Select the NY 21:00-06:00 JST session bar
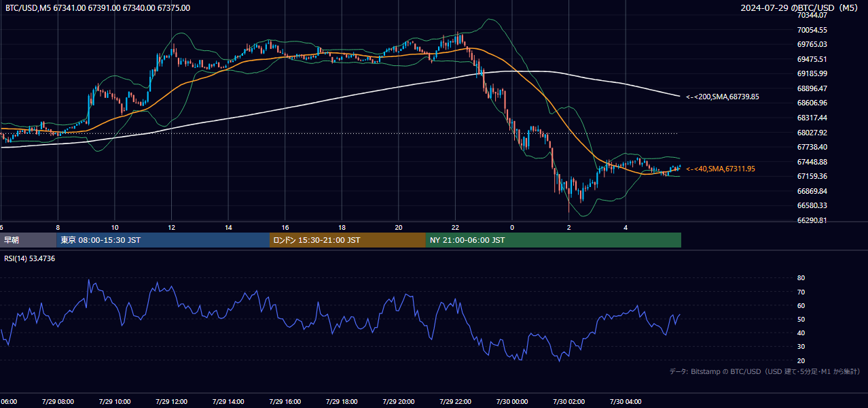Screen dimensions: 868x408 click(554, 240)
